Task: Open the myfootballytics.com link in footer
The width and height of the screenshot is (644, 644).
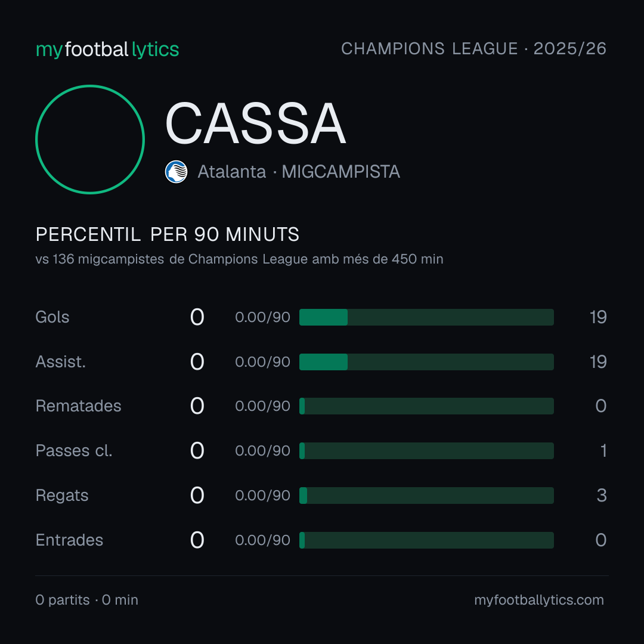Action: click(x=539, y=600)
